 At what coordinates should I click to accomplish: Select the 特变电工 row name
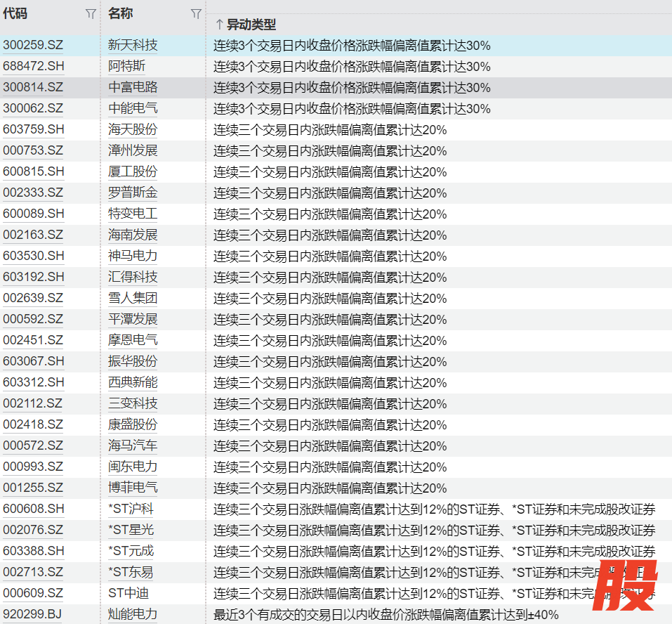pyautogui.click(x=133, y=214)
